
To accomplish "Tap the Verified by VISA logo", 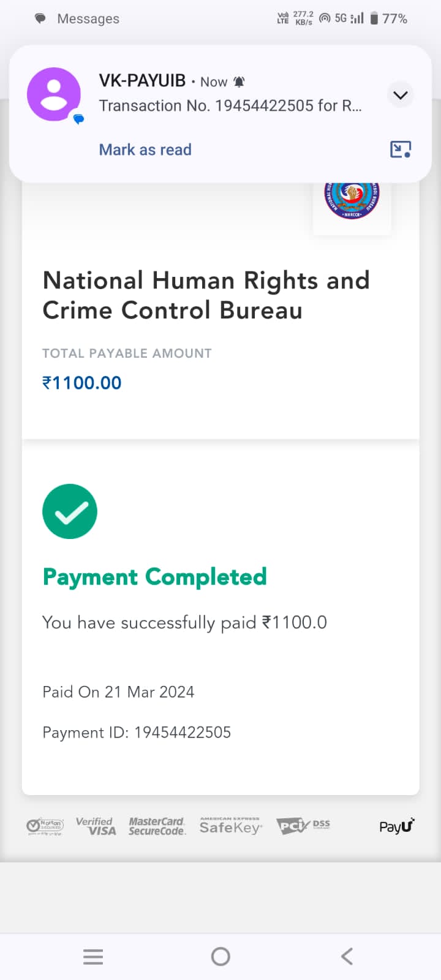I will [96, 826].
